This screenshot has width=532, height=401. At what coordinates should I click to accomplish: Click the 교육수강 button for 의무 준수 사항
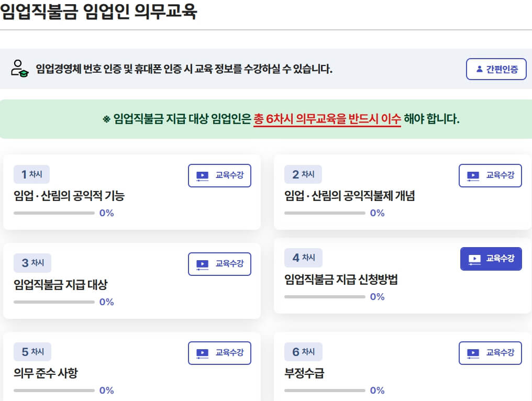tap(219, 353)
